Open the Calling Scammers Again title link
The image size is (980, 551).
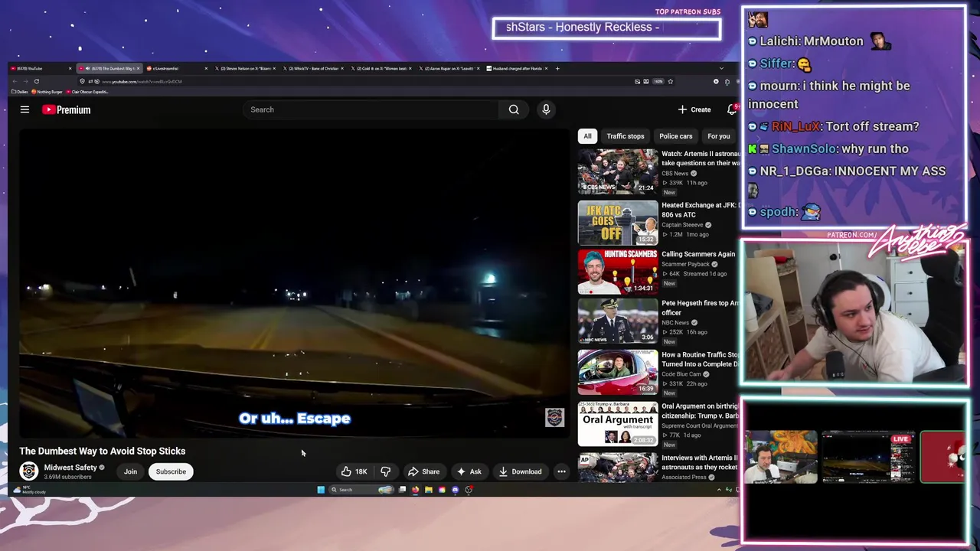click(x=698, y=254)
